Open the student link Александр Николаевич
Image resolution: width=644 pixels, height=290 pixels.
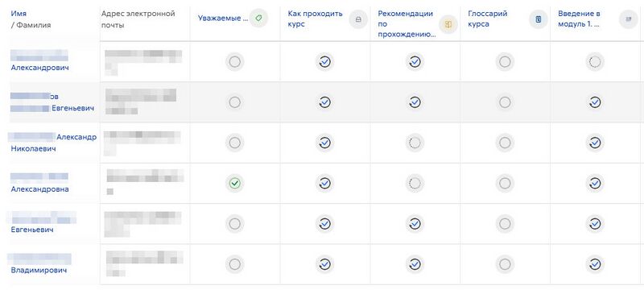[52, 143]
